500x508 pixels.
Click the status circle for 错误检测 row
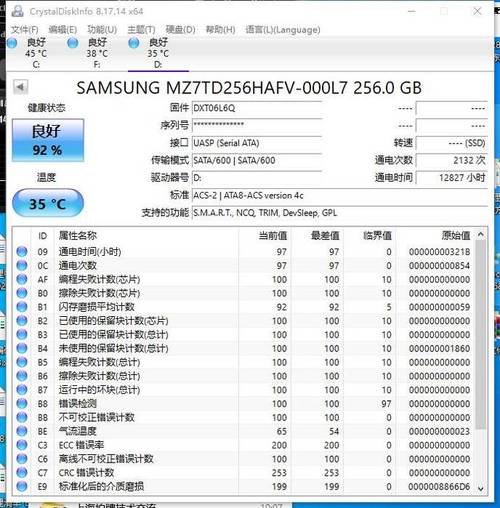pos(22,404)
